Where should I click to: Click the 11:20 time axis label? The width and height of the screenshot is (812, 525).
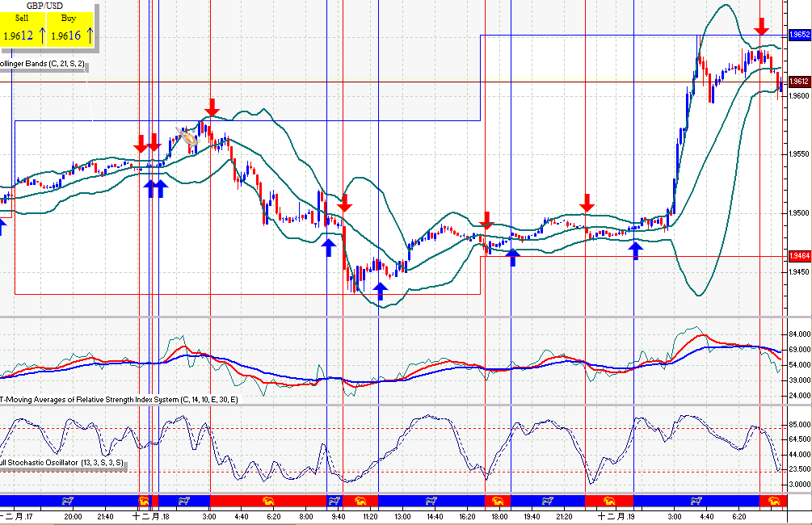[370, 517]
